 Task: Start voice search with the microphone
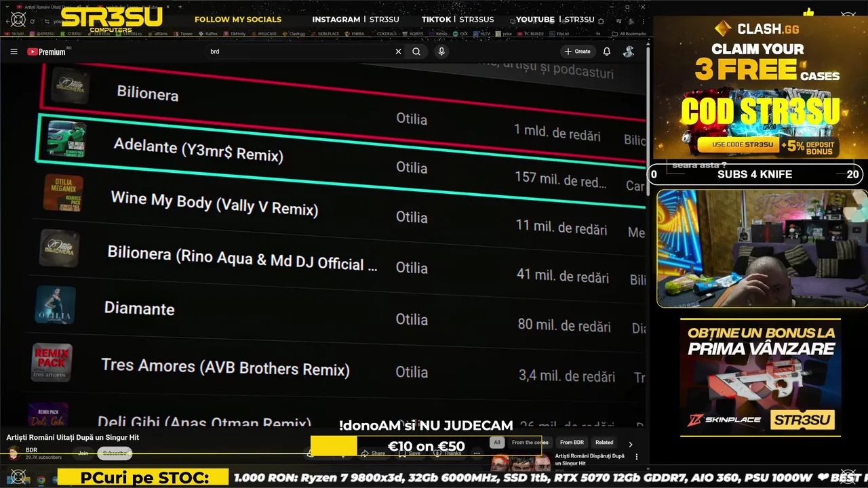click(441, 52)
